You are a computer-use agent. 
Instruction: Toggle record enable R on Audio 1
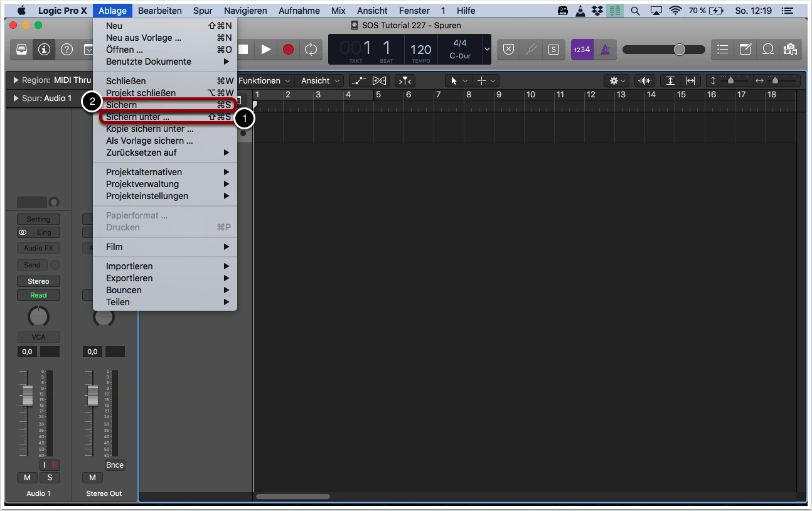click(55, 465)
